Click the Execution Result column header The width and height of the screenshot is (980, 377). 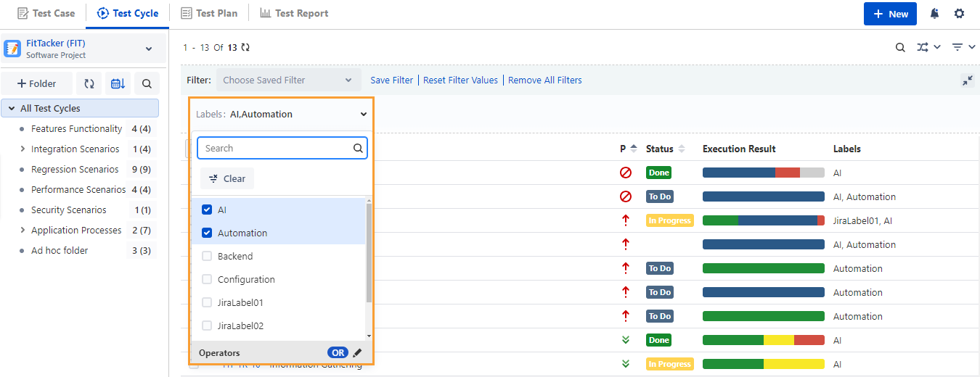pos(739,149)
